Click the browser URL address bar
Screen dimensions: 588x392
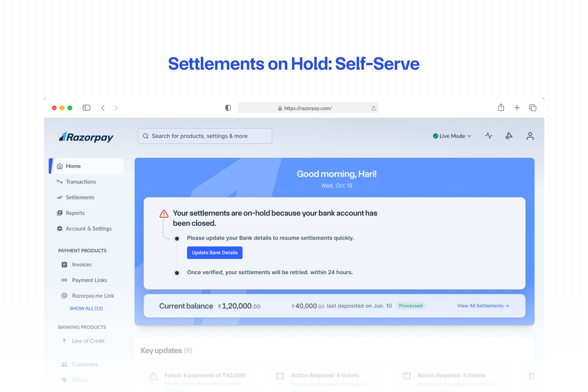click(x=308, y=108)
